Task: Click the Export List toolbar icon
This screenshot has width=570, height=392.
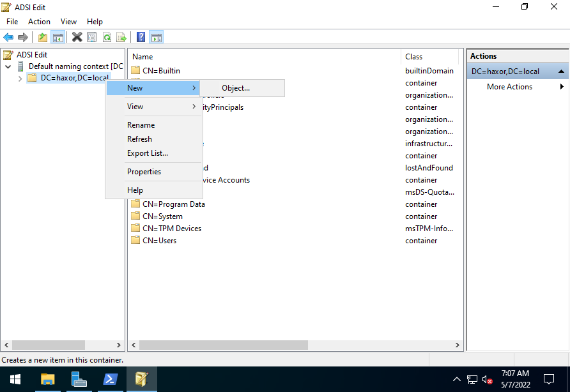Action: click(x=121, y=37)
